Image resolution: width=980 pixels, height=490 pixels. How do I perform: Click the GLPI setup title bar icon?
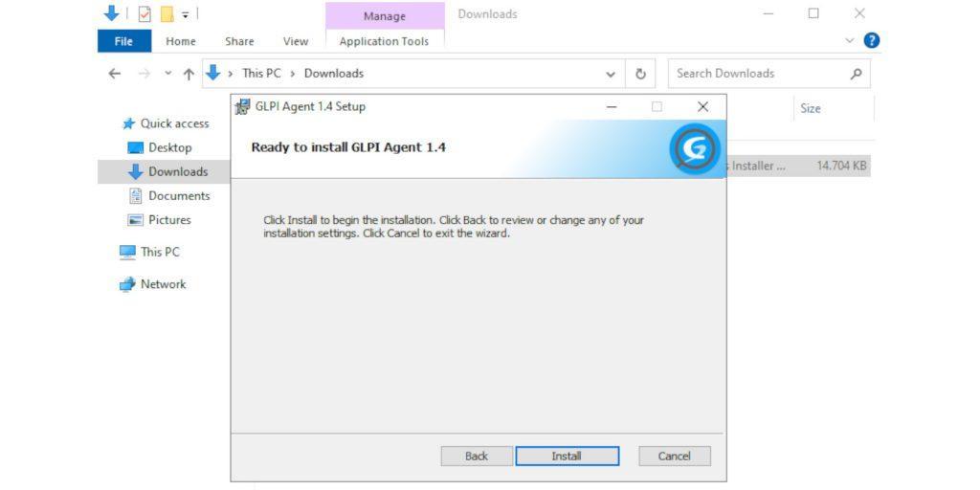point(242,107)
